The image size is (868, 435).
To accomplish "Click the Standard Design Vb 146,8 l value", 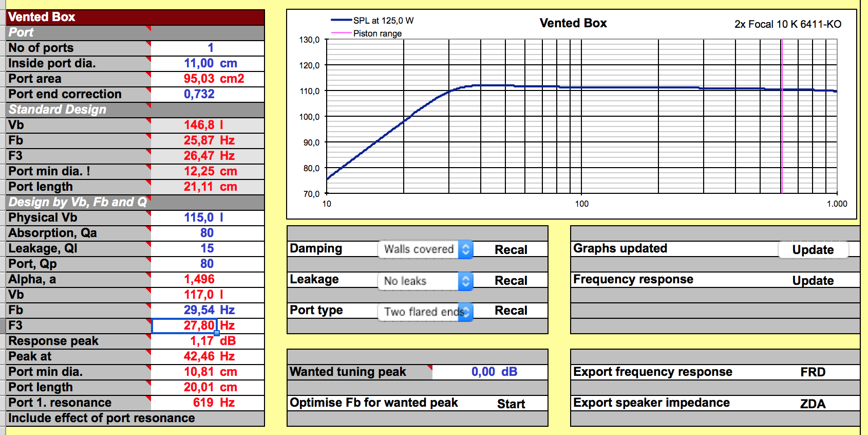I will pyautogui.click(x=207, y=125).
